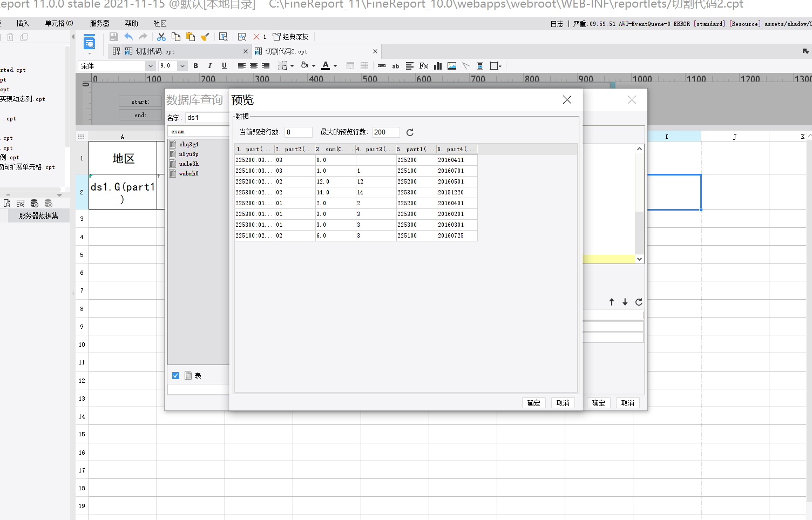This screenshot has width=812, height=520.
Task: Click the database play icon in left panel
Action: (35, 204)
